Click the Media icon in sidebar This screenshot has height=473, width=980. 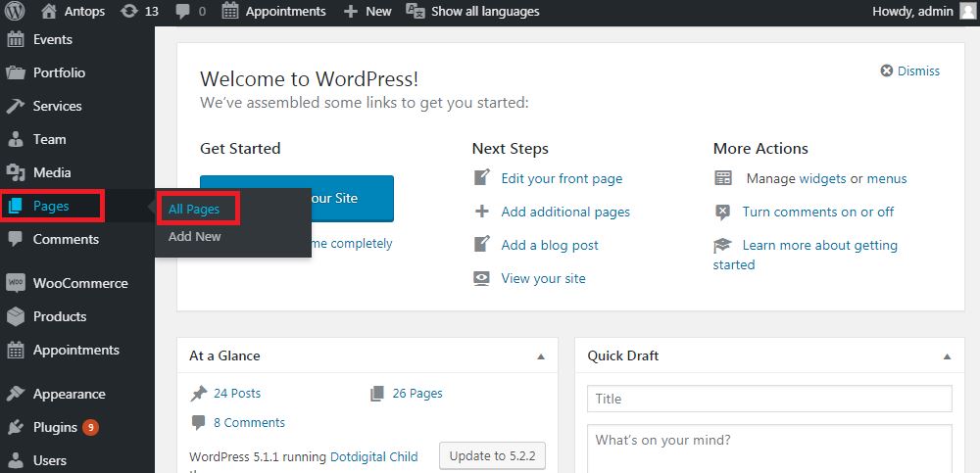pos(16,172)
